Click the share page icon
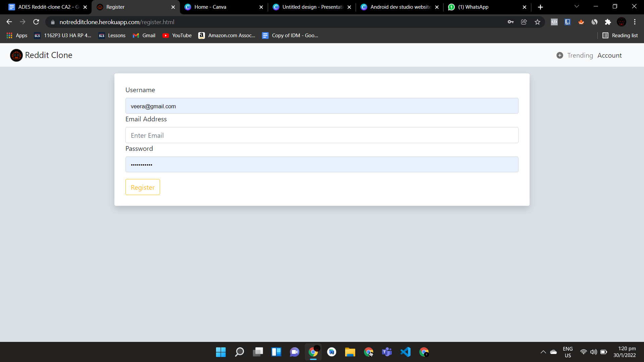Image resolution: width=644 pixels, height=362 pixels. click(x=524, y=22)
